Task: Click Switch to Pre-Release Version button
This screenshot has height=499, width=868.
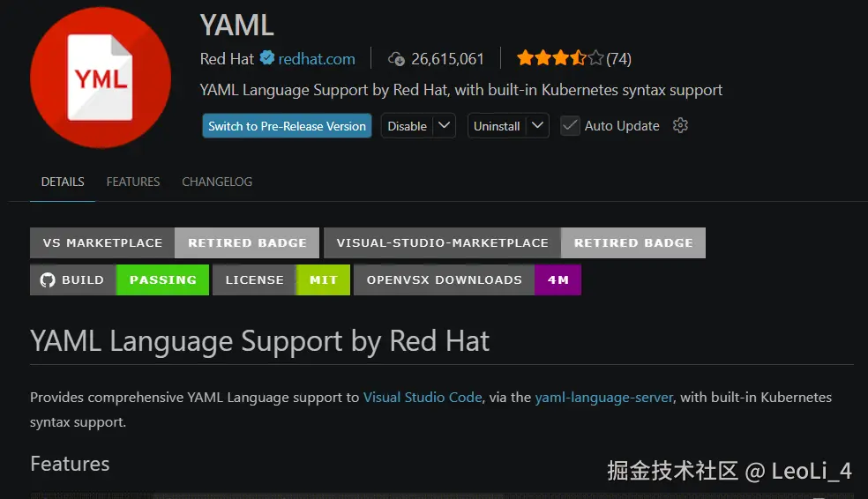Action: click(287, 126)
